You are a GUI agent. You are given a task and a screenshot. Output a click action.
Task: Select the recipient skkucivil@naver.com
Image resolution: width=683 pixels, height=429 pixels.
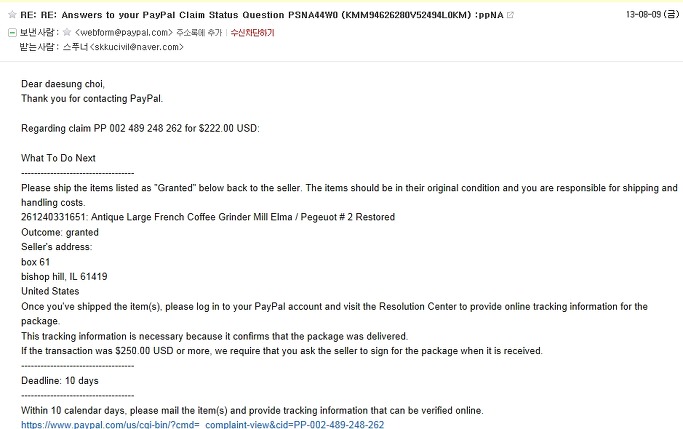coord(136,47)
